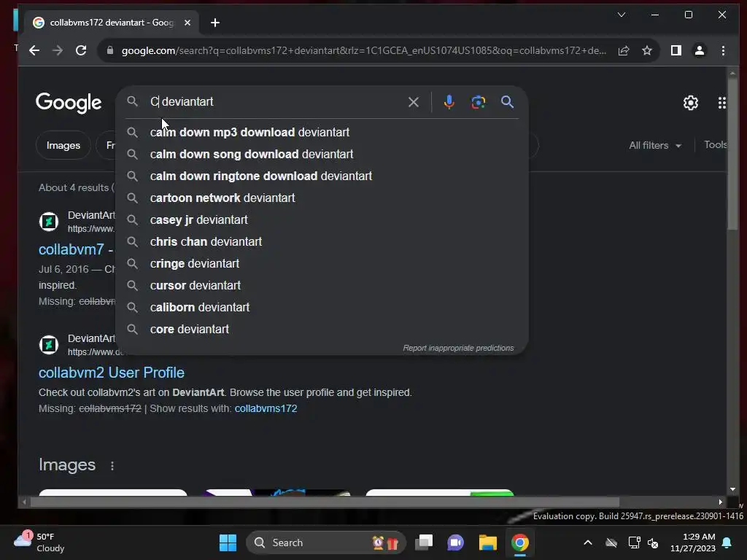Reload the current page
This screenshot has height=560, width=747.
click(81, 50)
